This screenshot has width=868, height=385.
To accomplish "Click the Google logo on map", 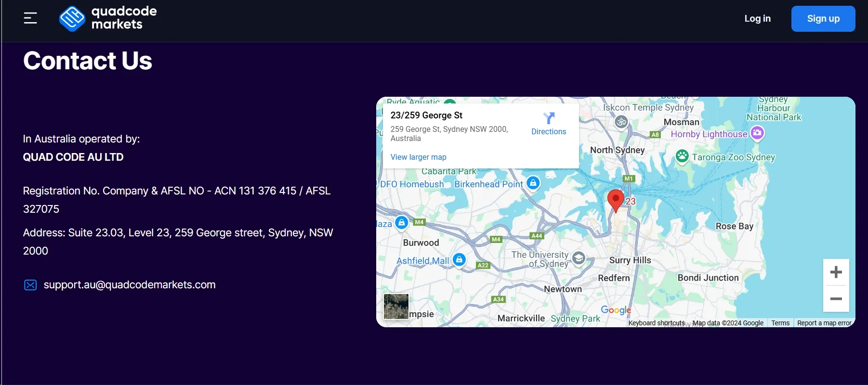I will pyautogui.click(x=616, y=310).
